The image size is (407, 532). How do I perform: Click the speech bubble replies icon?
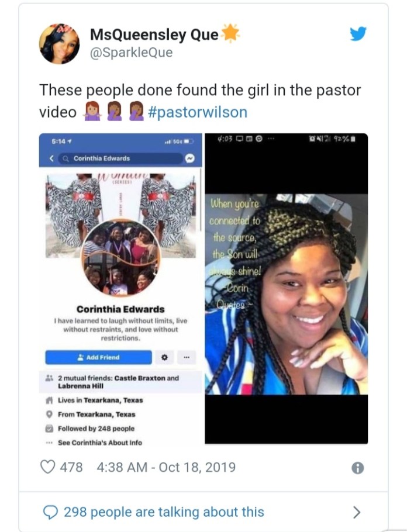click(50, 512)
